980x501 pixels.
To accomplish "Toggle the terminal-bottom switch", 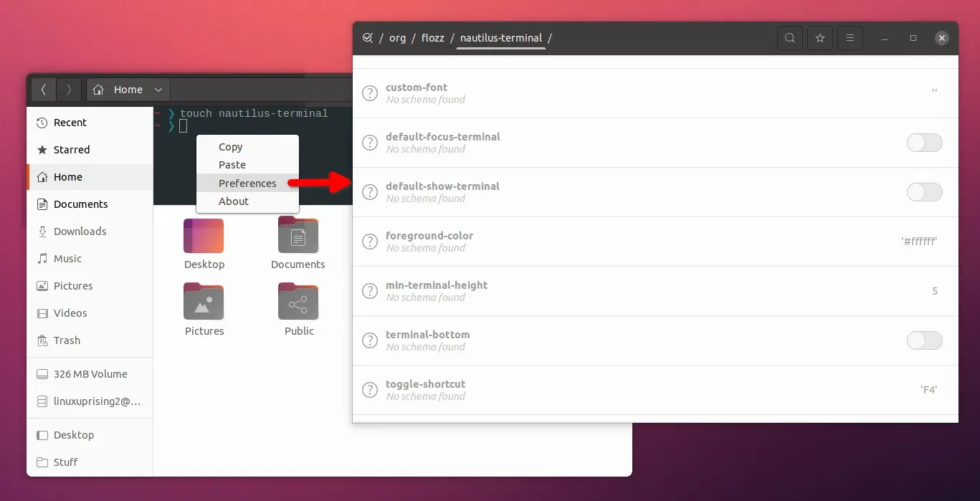I will [924, 340].
